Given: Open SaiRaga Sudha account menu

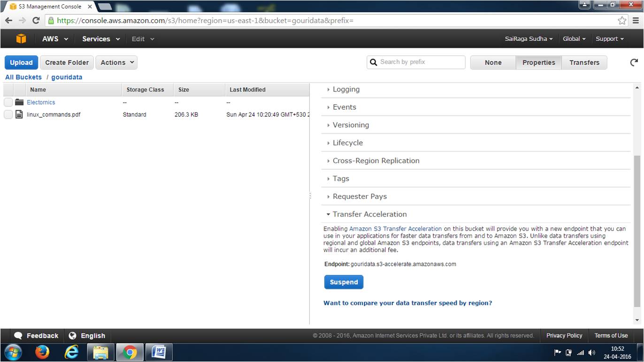Looking at the screenshot, I should point(529,39).
